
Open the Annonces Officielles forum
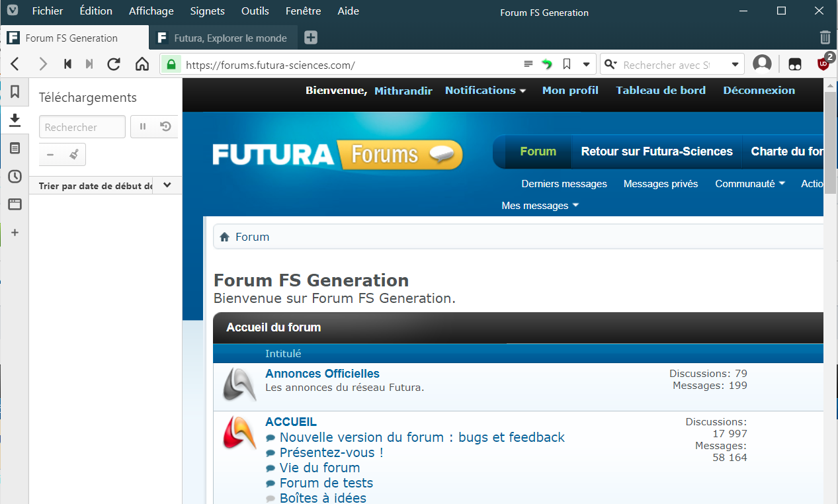coord(323,374)
